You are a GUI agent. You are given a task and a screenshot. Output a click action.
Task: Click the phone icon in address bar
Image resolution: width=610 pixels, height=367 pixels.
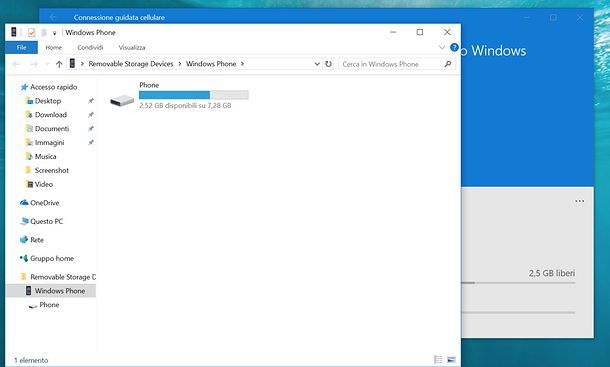[72, 63]
